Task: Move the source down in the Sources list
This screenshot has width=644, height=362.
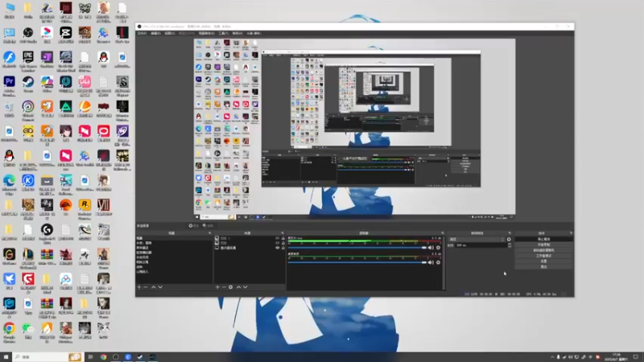Action: [x=246, y=287]
